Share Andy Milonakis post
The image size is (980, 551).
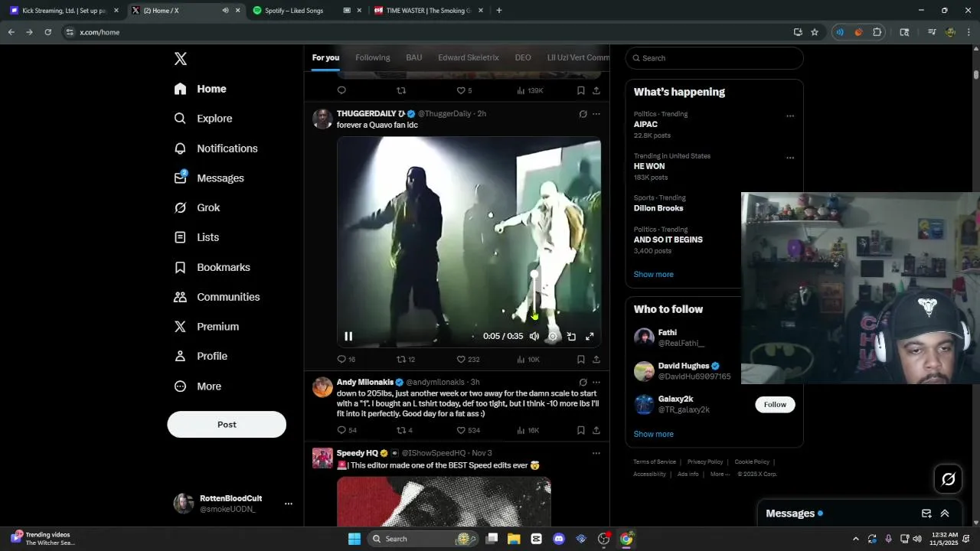596,430
